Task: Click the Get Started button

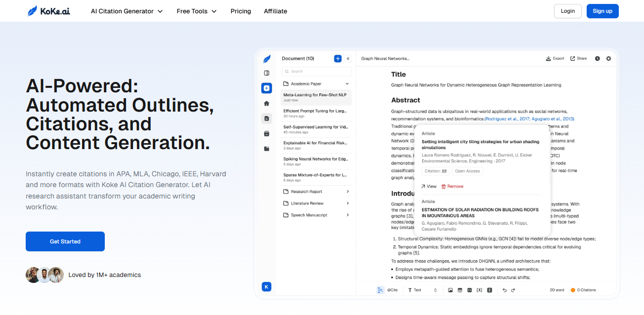Action: (x=65, y=241)
